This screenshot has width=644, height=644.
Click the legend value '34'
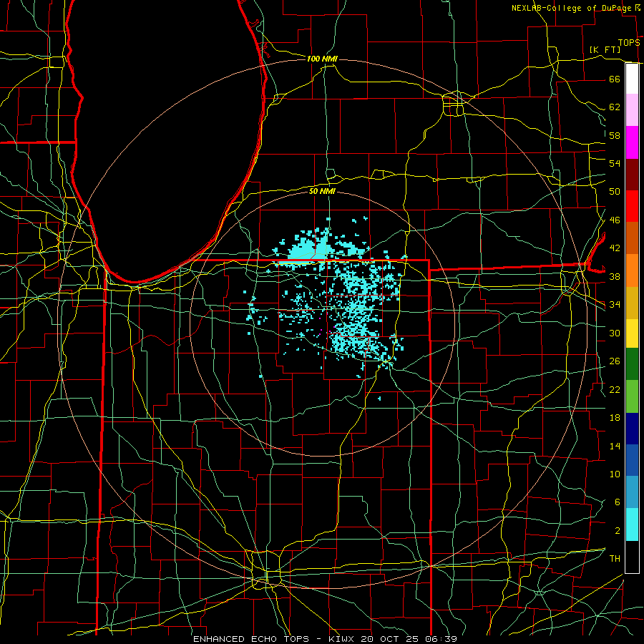tap(615, 305)
